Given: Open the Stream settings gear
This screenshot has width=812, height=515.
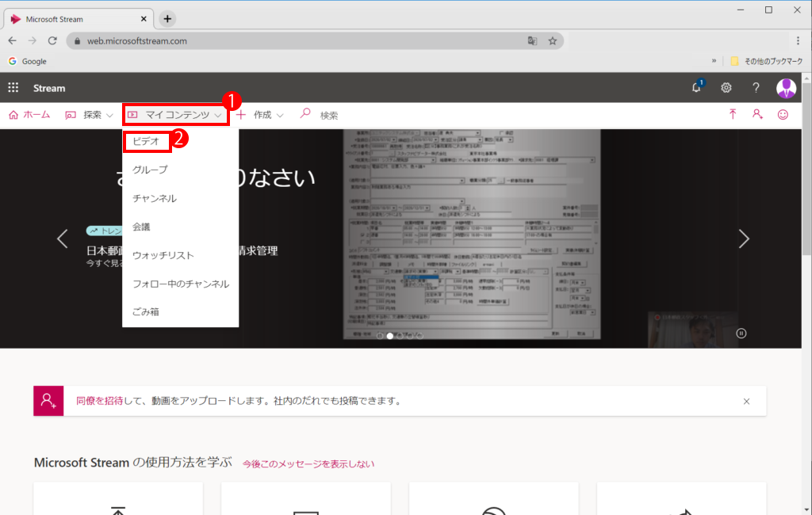Looking at the screenshot, I should [x=726, y=88].
